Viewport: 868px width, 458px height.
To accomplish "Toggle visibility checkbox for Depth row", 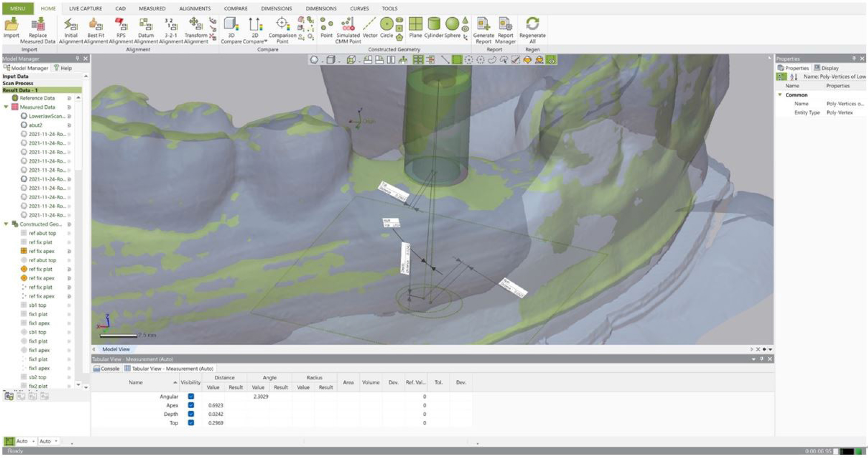I will (x=191, y=414).
